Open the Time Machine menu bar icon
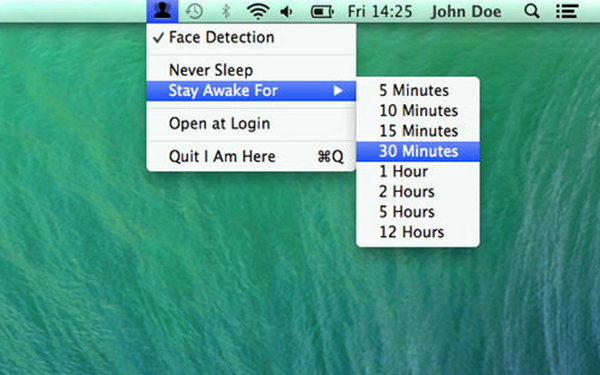Screen dimensions: 600x375 (194, 11)
